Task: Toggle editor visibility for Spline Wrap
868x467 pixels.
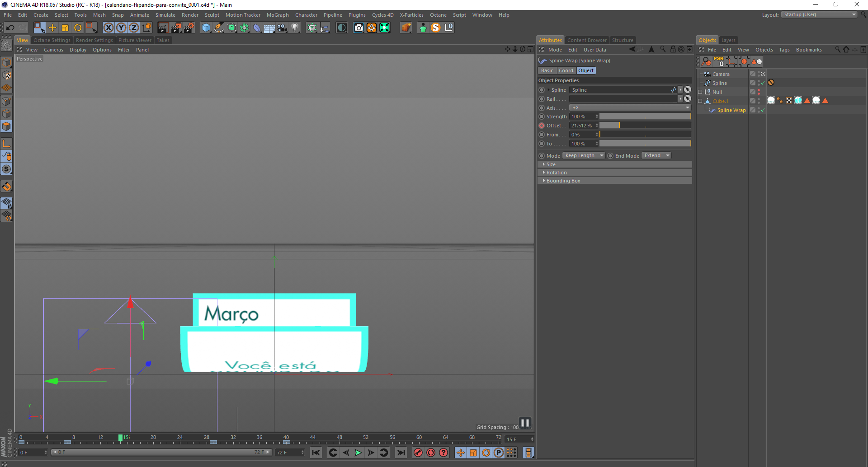Action: pos(759,108)
